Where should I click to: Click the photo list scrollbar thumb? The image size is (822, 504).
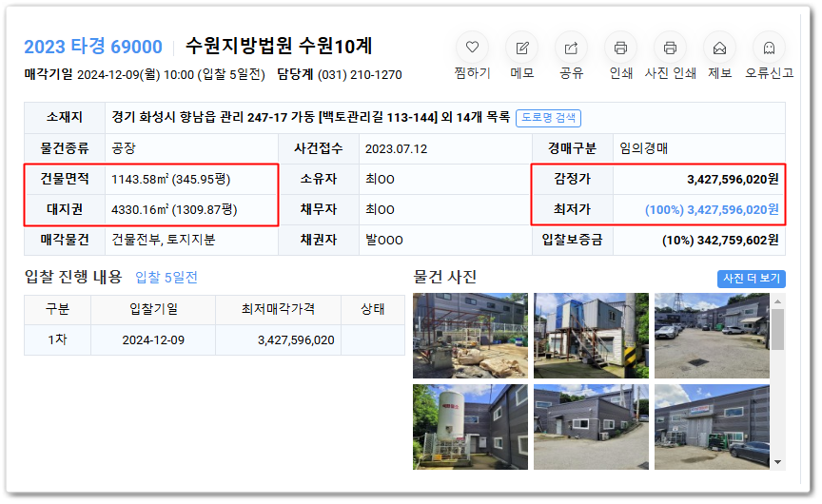[778, 329]
